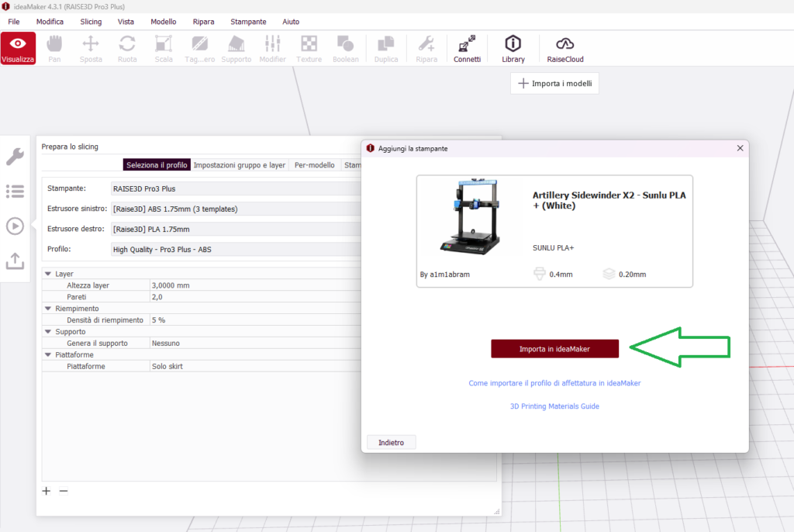794x532 pixels.
Task: Click the 0.20mm layer height label
Action: pos(632,274)
